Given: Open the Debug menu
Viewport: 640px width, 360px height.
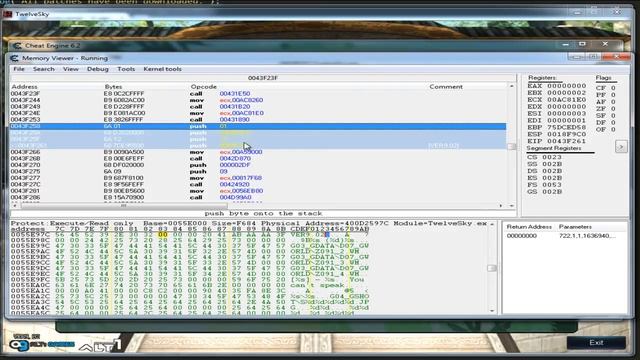Looking at the screenshot, I should pos(98,69).
